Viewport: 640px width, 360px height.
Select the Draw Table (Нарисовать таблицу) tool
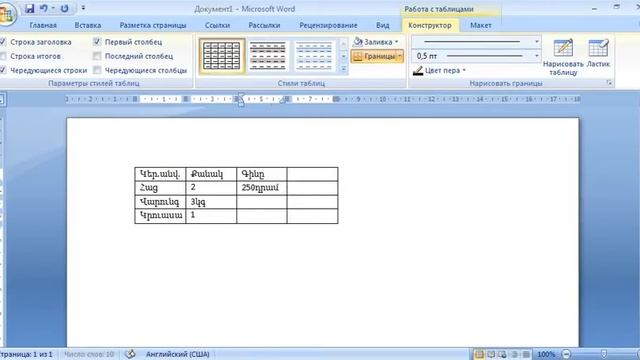[563, 57]
